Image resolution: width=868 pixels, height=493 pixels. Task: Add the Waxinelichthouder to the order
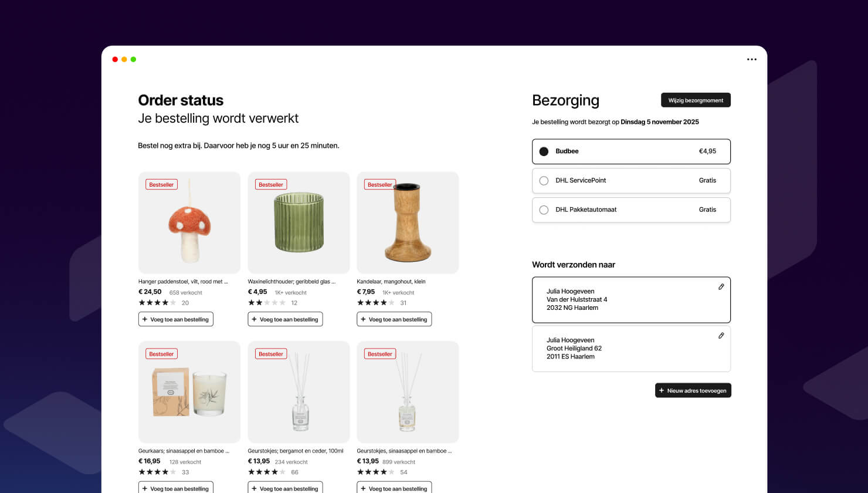(285, 319)
